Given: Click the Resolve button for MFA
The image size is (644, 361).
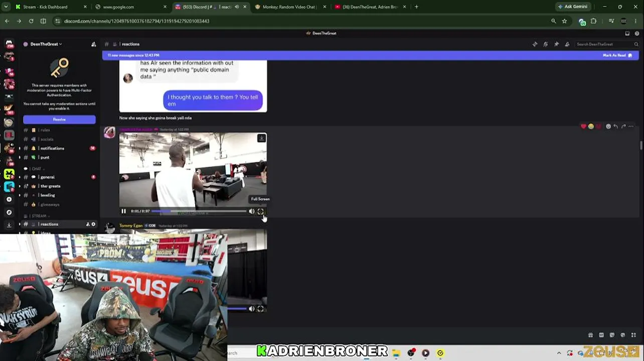Looking at the screenshot, I should click(x=59, y=119).
